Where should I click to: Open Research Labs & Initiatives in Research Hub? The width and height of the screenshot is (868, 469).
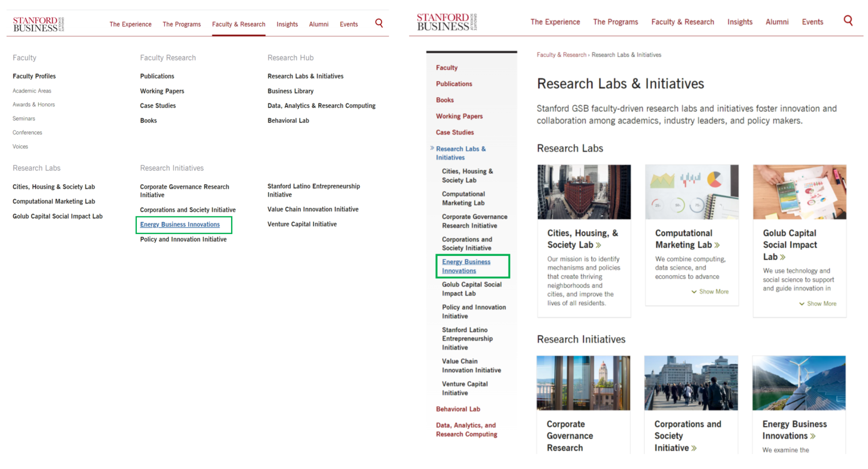click(305, 76)
